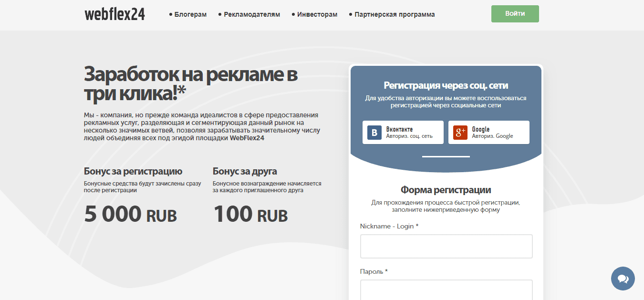Image resolution: width=644 pixels, height=300 pixels.
Task: Click the white divider bar below social buttons
Action: click(446, 156)
